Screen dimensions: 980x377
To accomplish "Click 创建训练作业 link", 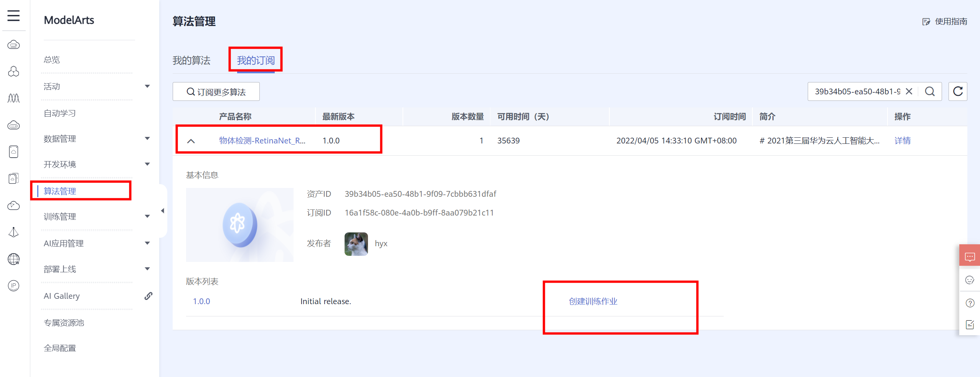I will click(593, 301).
